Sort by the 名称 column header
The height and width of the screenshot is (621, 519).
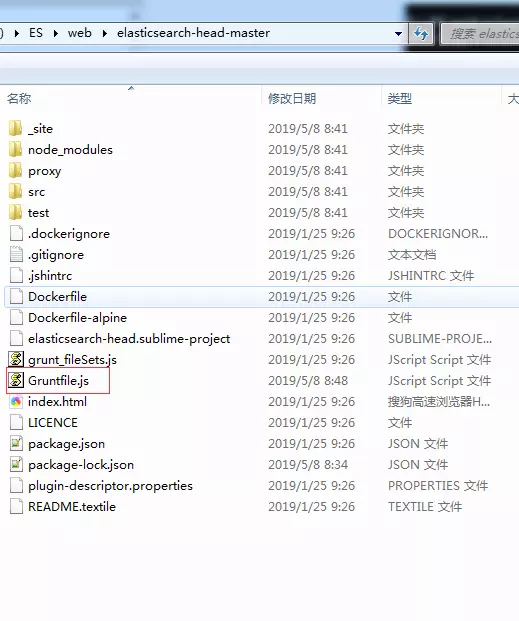(19, 99)
